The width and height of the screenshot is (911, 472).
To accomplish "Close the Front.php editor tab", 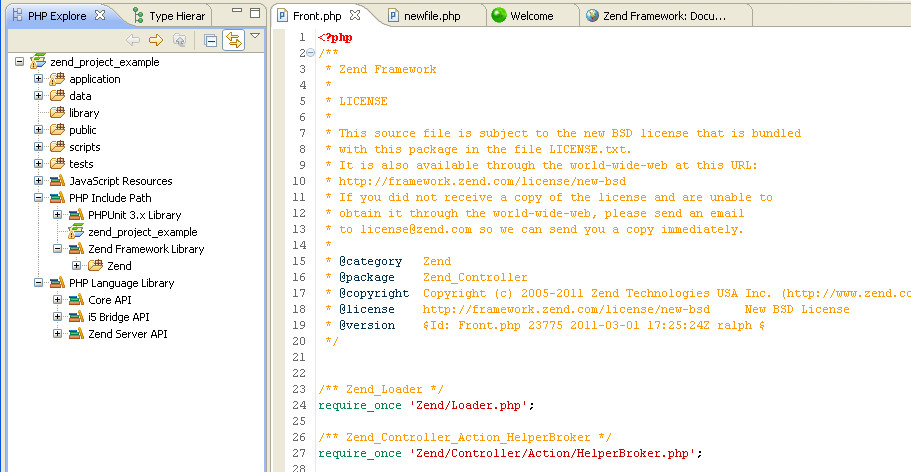I will click(x=354, y=15).
